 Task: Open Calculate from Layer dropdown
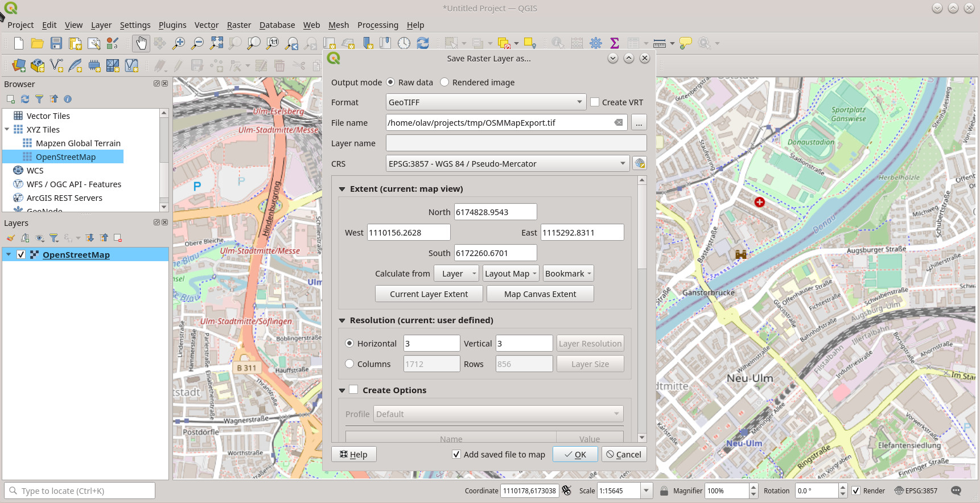click(456, 274)
